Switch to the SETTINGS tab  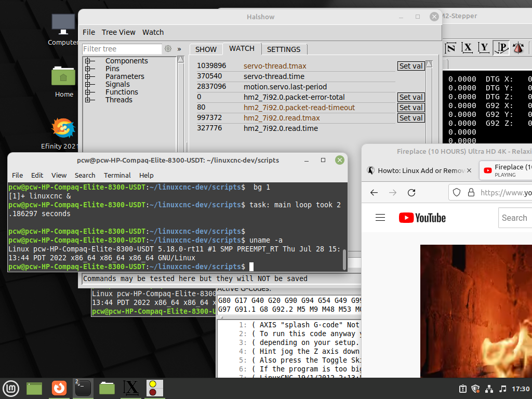(284, 49)
